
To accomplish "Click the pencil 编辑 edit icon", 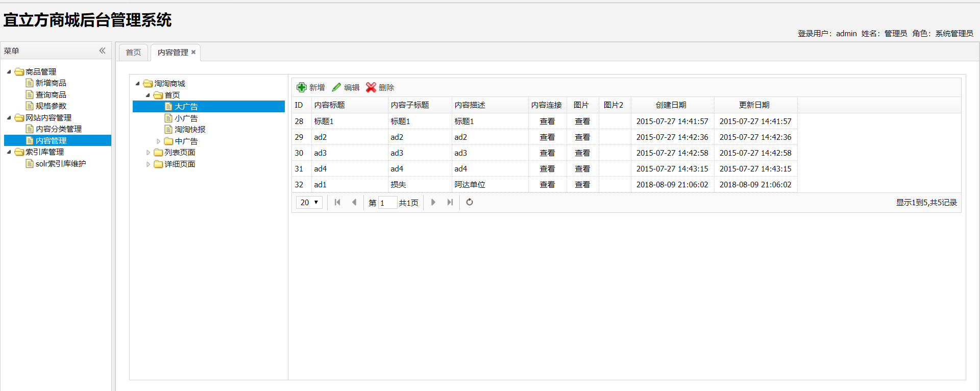I will click(x=336, y=87).
